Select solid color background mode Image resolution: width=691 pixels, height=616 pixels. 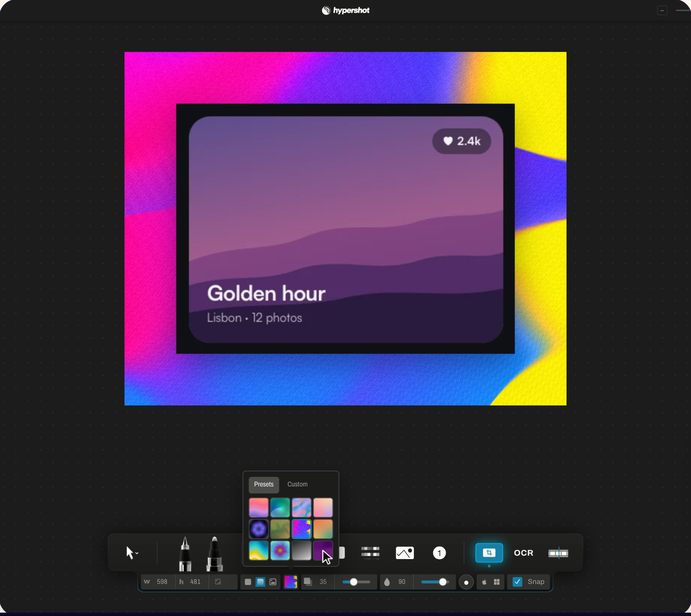[x=248, y=582]
